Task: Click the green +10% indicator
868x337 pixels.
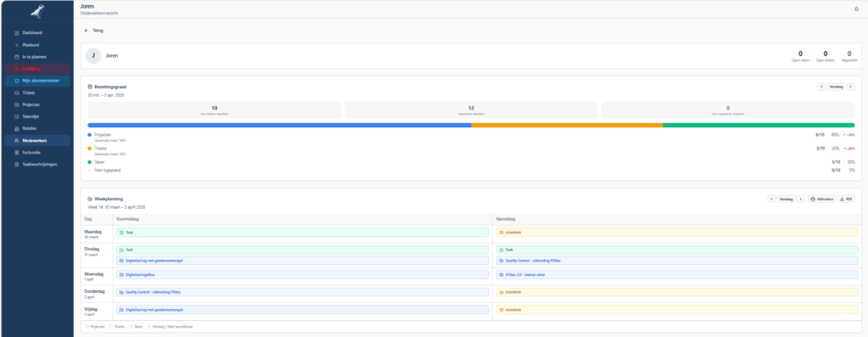Action: point(849,135)
